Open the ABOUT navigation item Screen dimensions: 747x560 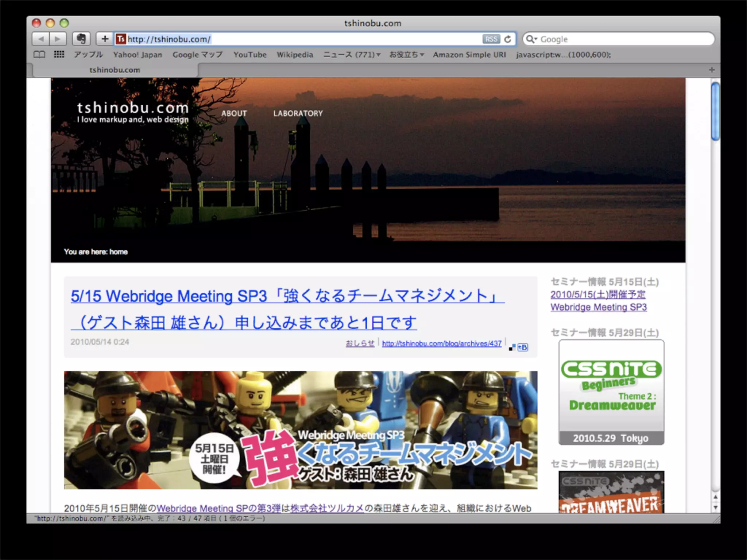(x=234, y=113)
